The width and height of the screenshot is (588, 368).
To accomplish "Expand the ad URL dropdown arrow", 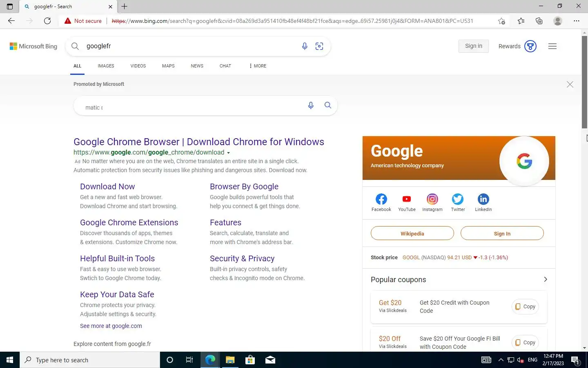I will tap(228, 153).
